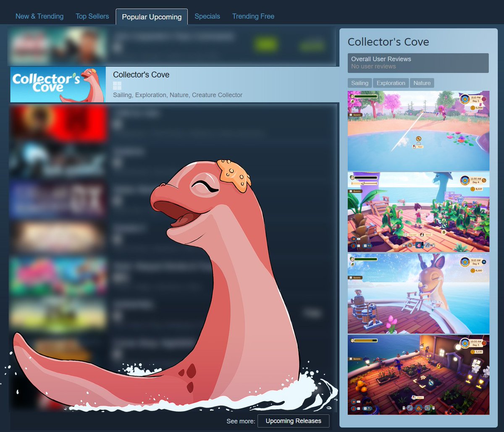The width and height of the screenshot is (504, 432).
Task: Select the Exploration tag in the preview panel
Action: click(391, 83)
